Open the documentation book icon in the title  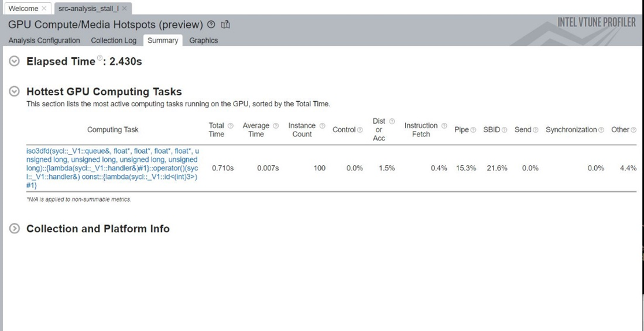[225, 25]
